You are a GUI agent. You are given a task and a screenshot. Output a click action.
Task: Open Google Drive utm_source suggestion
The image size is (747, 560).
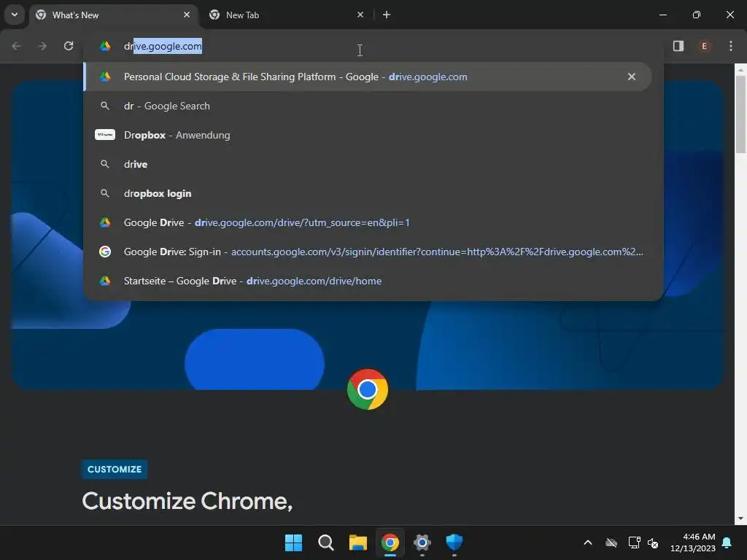tap(368, 222)
